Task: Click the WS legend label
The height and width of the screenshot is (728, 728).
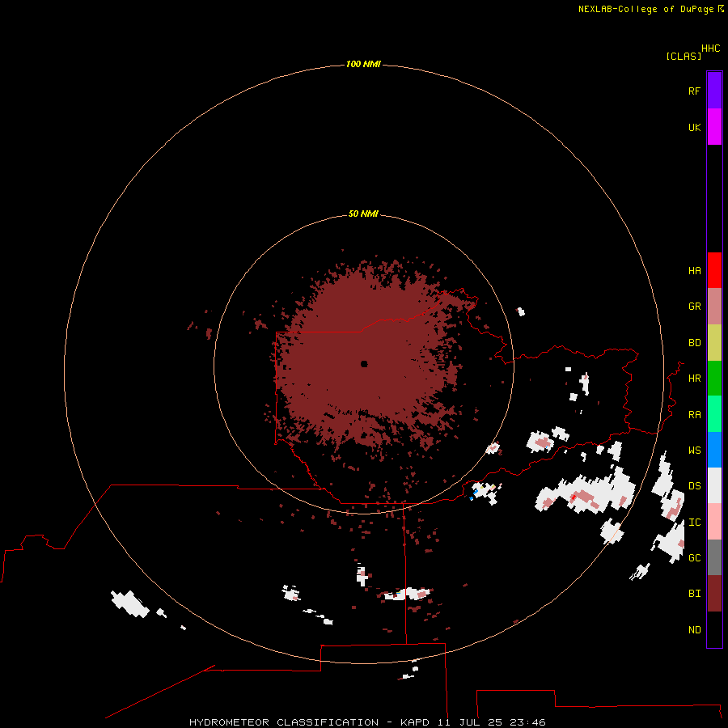Action: point(694,450)
